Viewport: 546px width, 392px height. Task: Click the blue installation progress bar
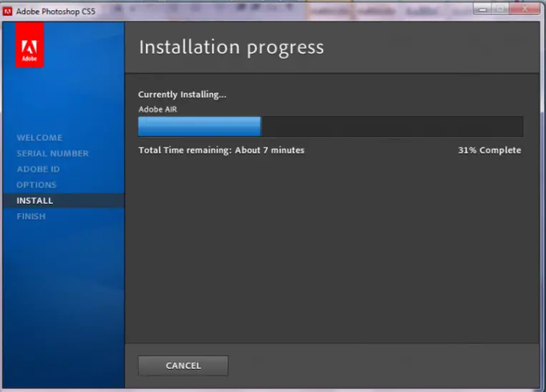coord(331,127)
